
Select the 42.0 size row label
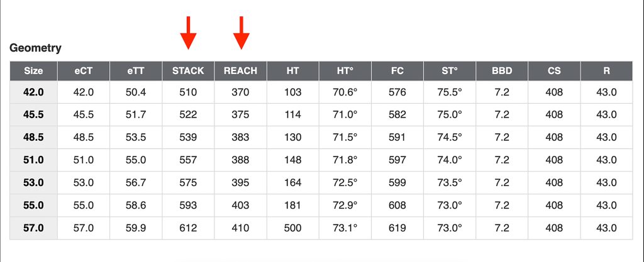click(34, 92)
